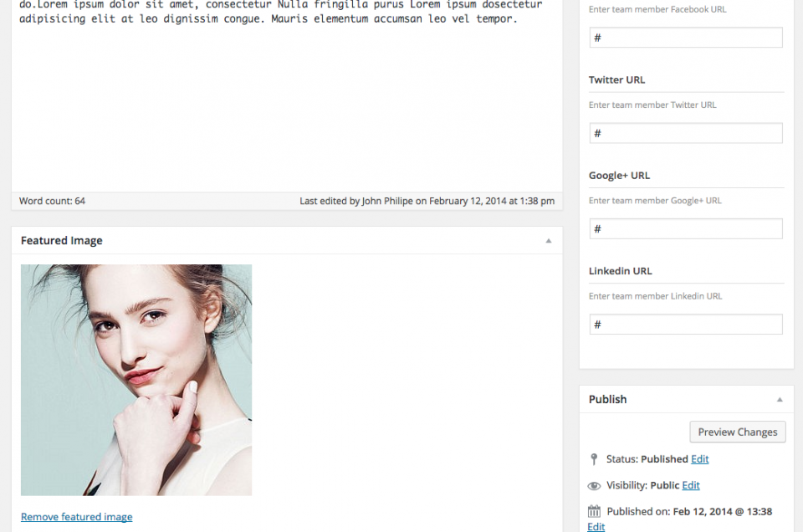The height and width of the screenshot is (532, 803).
Task: Click the Linkedin URL input field
Action: tap(686, 324)
